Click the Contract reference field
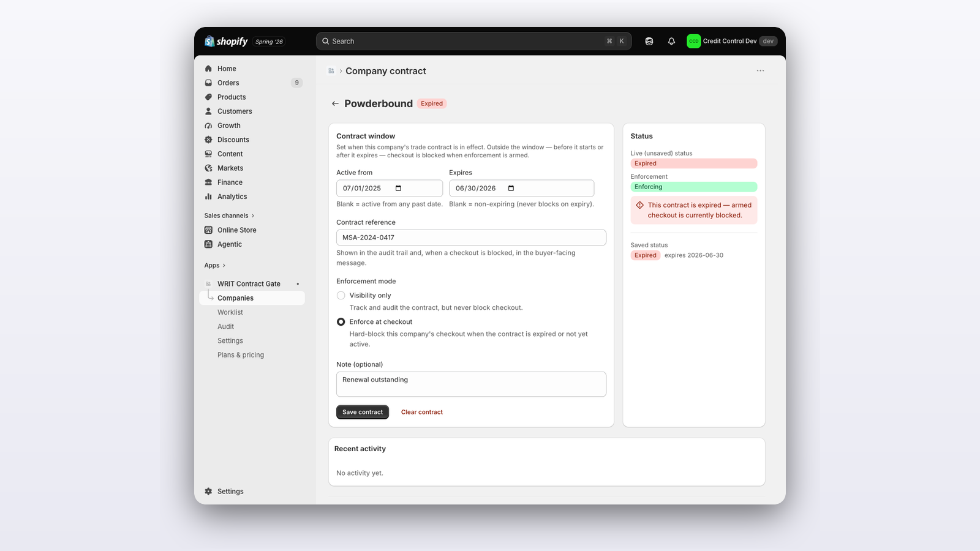The width and height of the screenshot is (980, 551). point(471,238)
